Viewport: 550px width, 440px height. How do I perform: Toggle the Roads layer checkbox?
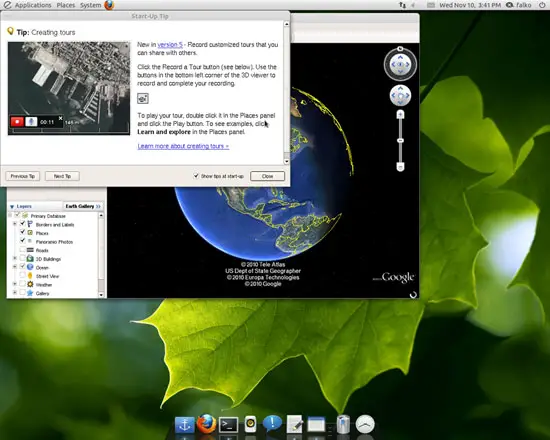click(22, 250)
